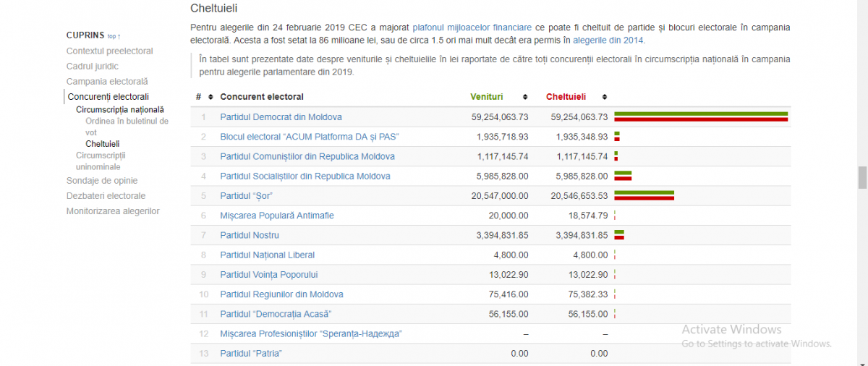This screenshot has width=868, height=366.
Task: Click the Cheltuieli section heading
Action: (214, 9)
